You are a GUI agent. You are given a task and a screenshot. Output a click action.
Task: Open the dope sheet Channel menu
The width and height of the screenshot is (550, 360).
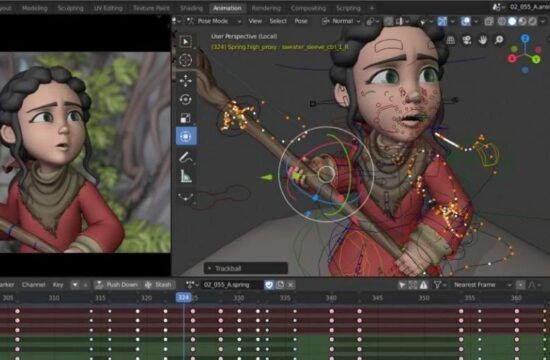[33, 285]
